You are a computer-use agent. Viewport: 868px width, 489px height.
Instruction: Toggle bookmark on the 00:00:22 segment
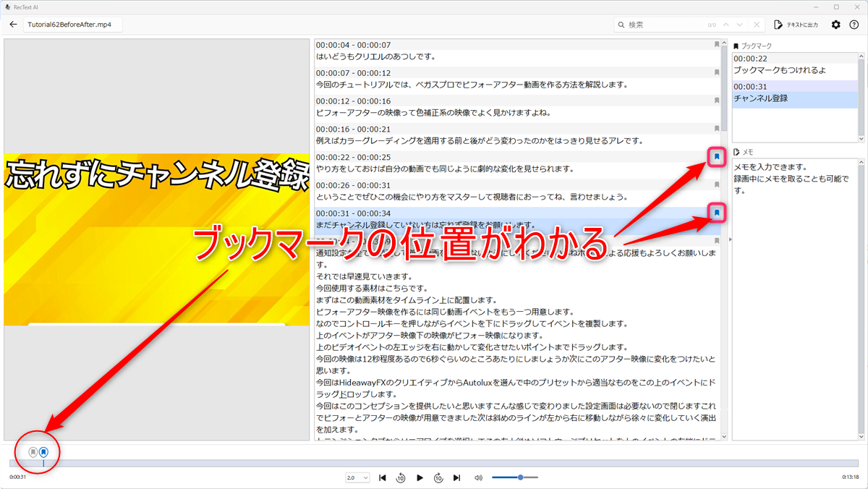pyautogui.click(x=716, y=156)
